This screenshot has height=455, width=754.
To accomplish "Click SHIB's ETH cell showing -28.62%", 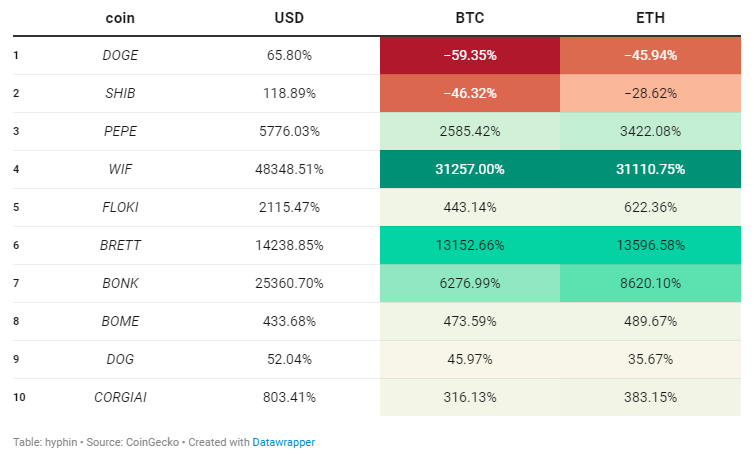I will coord(650,93).
